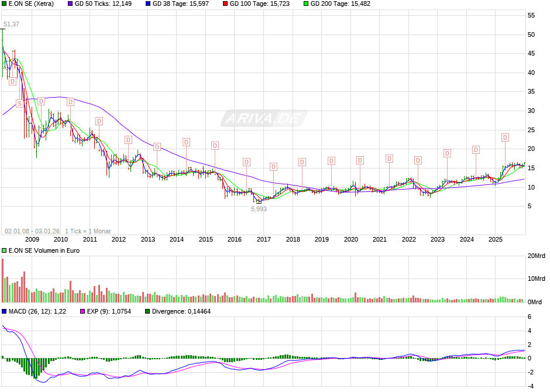Click the 35 value on the price axis

pyautogui.click(x=531, y=92)
